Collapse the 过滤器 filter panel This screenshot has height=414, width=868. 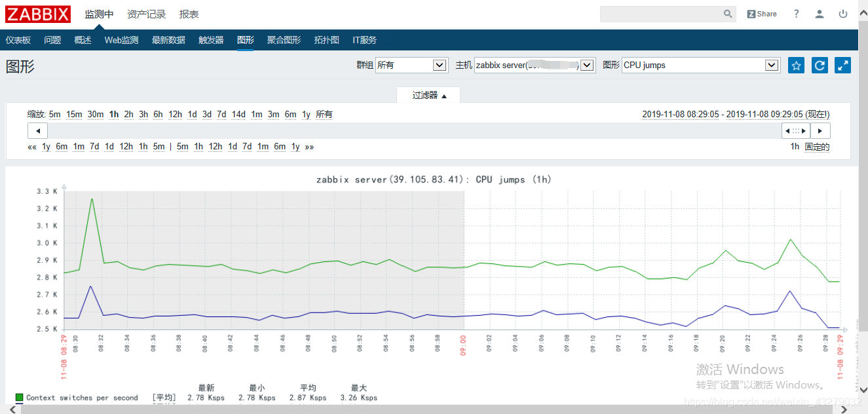(x=429, y=95)
